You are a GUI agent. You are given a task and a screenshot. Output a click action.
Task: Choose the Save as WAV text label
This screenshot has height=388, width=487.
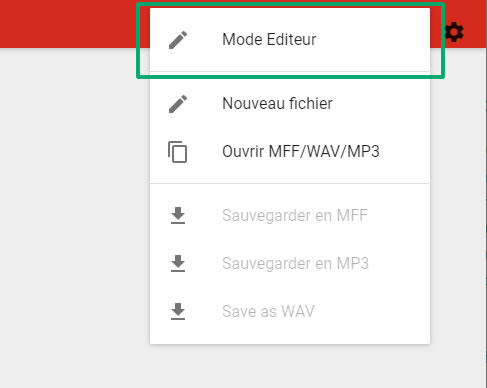tap(268, 311)
